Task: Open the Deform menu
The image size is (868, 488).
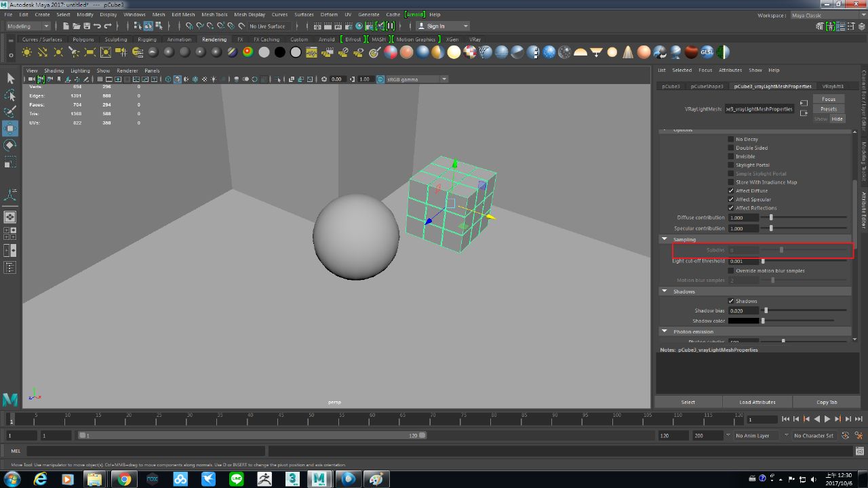Action: pos(329,14)
